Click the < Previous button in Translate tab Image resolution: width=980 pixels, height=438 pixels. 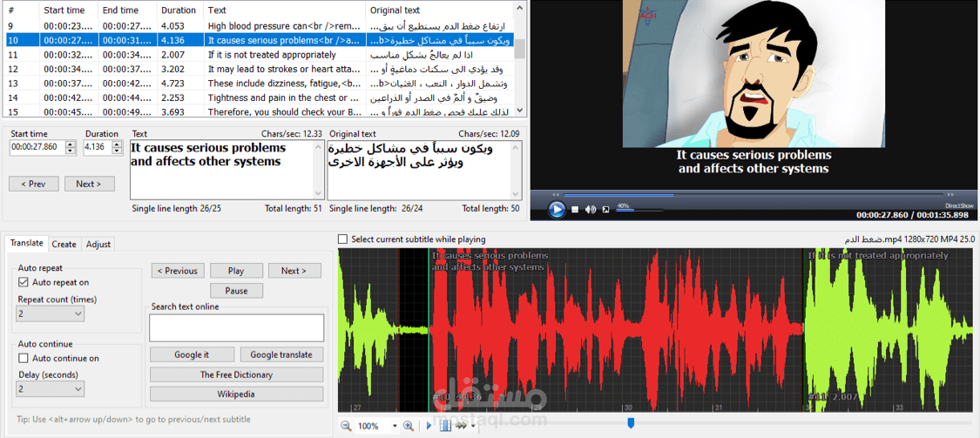tap(177, 271)
